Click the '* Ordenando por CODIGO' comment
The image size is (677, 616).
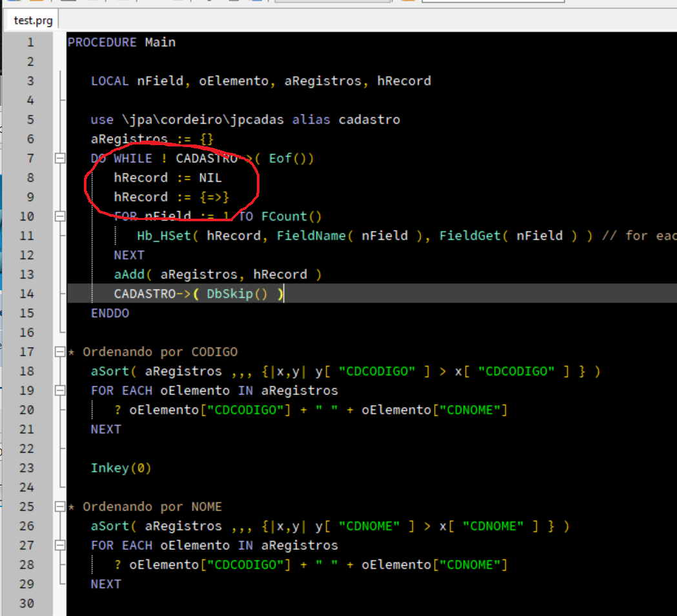click(x=152, y=352)
